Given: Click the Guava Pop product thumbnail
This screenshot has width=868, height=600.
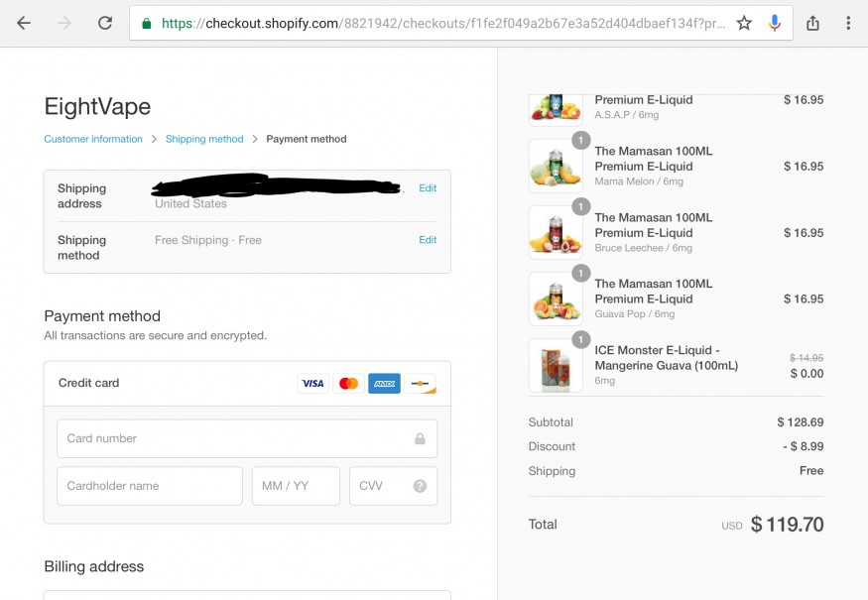Looking at the screenshot, I should 556,299.
